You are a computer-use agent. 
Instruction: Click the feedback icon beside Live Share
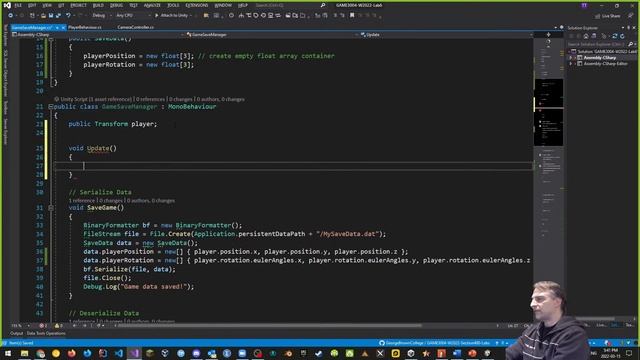pyautogui.click(x=630, y=16)
